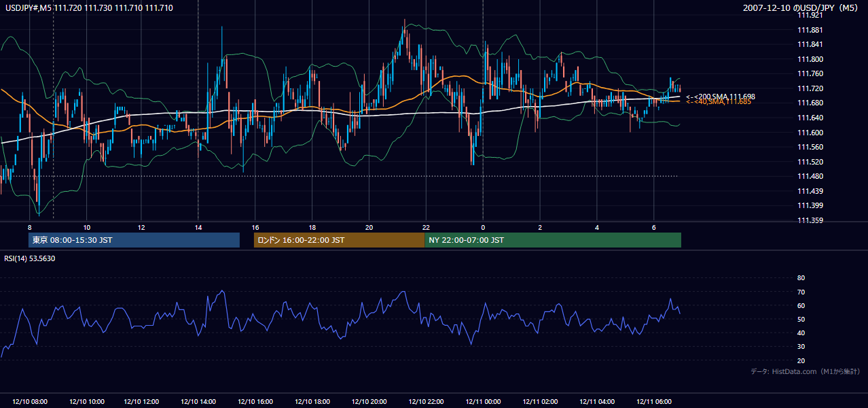
Task: Click the 12/10 14:00 time label
Action: pyautogui.click(x=200, y=402)
